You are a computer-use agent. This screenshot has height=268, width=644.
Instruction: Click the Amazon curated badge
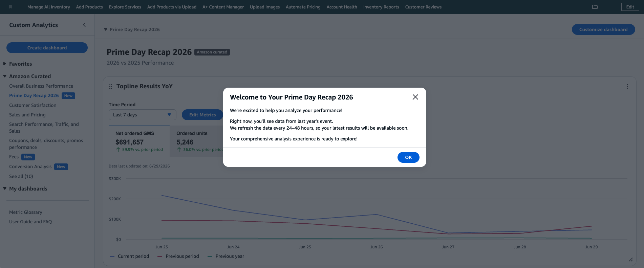coord(212,52)
